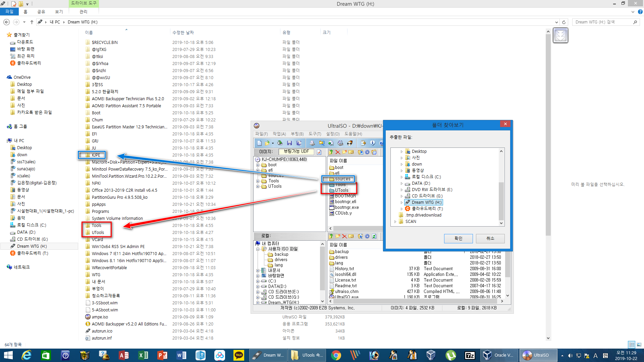Expand DATA(D:) node in UltraISO local tree
Image resolution: width=644 pixels, height=362 pixels.
click(x=258, y=287)
